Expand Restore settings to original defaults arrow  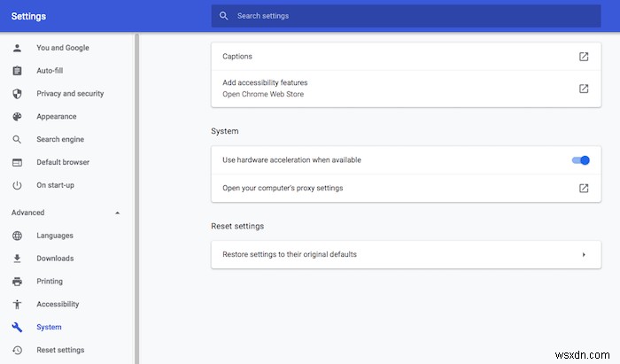point(584,254)
